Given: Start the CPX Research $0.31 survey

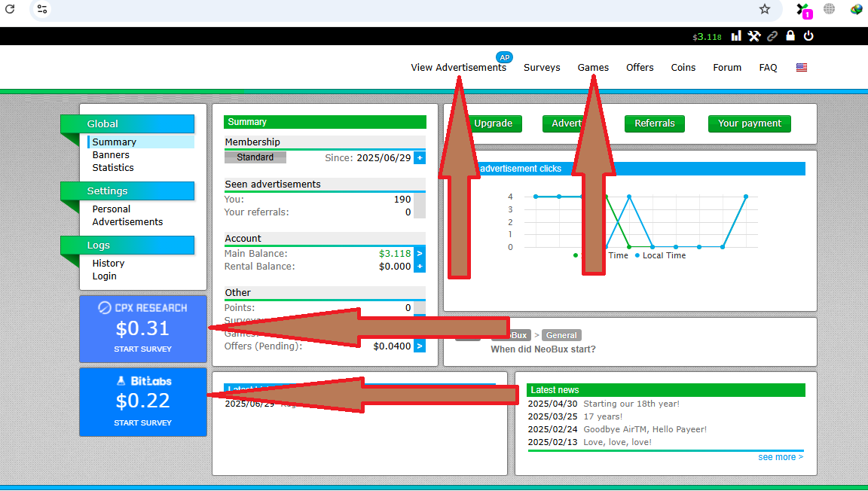Looking at the screenshot, I should (x=143, y=329).
